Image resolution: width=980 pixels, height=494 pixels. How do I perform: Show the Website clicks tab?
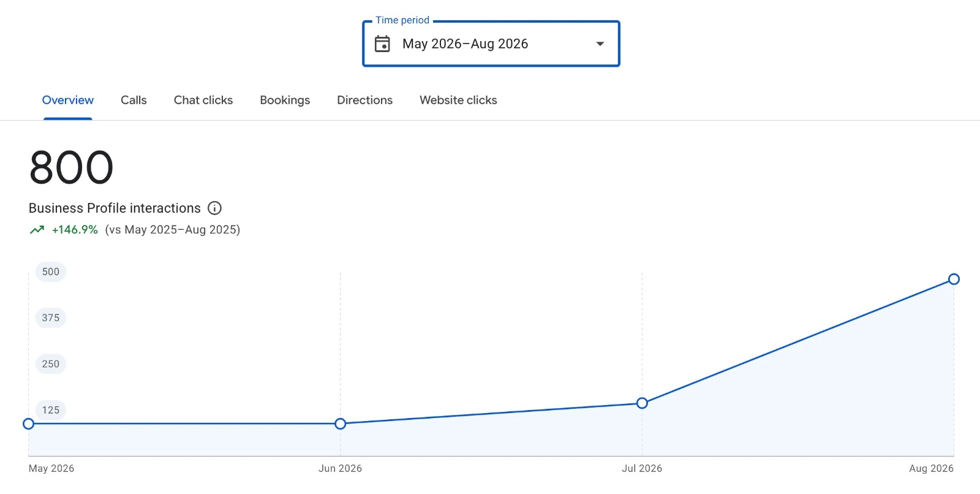click(x=458, y=100)
